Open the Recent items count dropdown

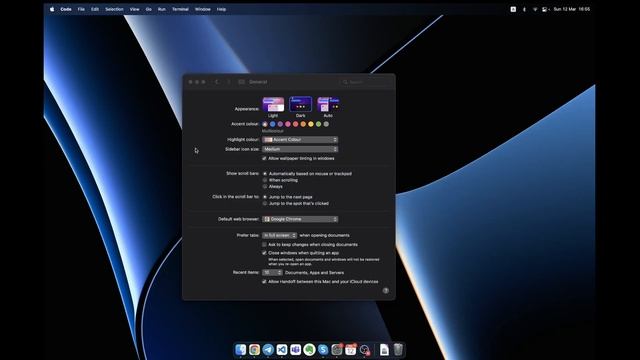[272, 272]
